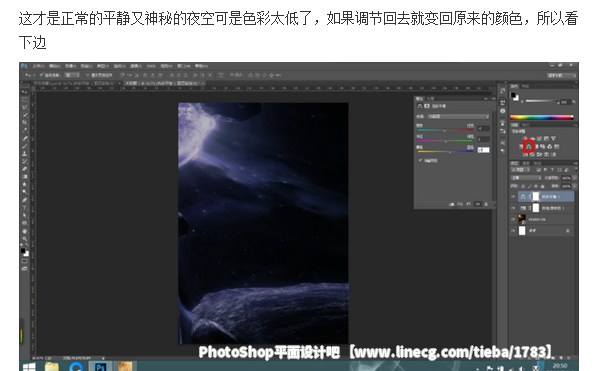Hide the Color Balance 1 layer
Image resolution: width=607 pixels, height=371 pixels.
click(513, 197)
